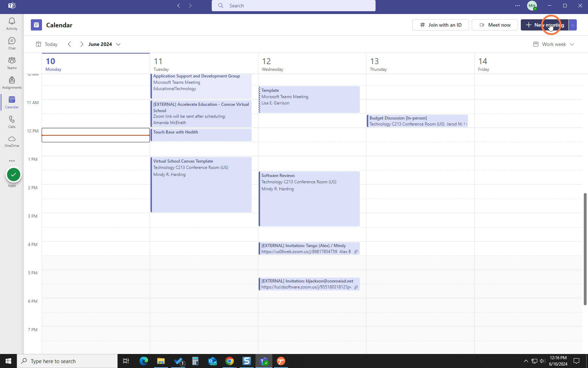Open the Windows notification center
The width and height of the screenshot is (588, 368).
click(x=576, y=361)
